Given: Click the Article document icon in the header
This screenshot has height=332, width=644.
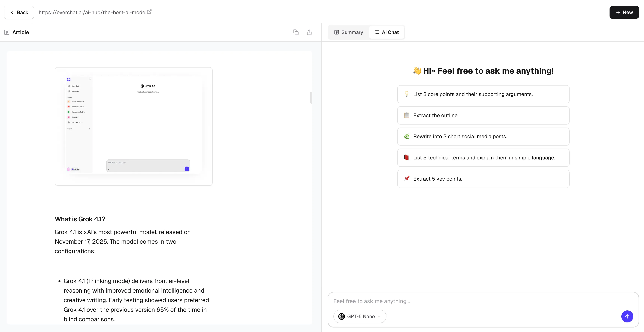Looking at the screenshot, I should [x=7, y=32].
